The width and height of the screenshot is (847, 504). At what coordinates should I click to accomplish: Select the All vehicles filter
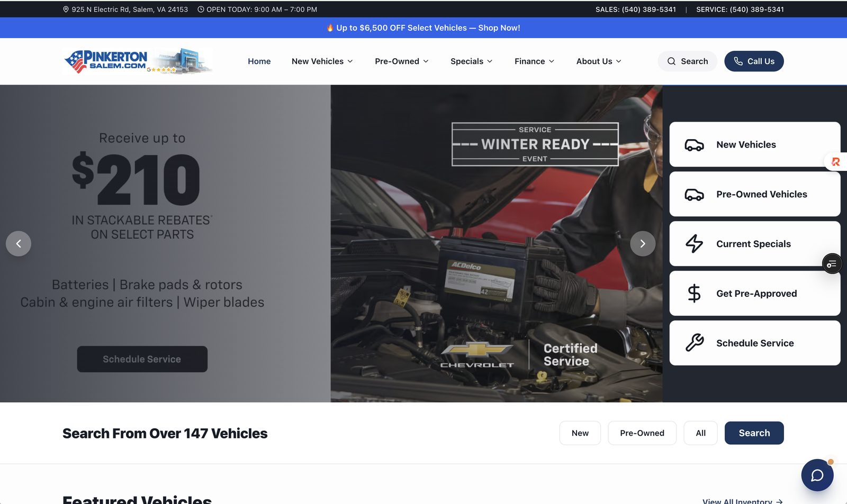pyautogui.click(x=701, y=433)
